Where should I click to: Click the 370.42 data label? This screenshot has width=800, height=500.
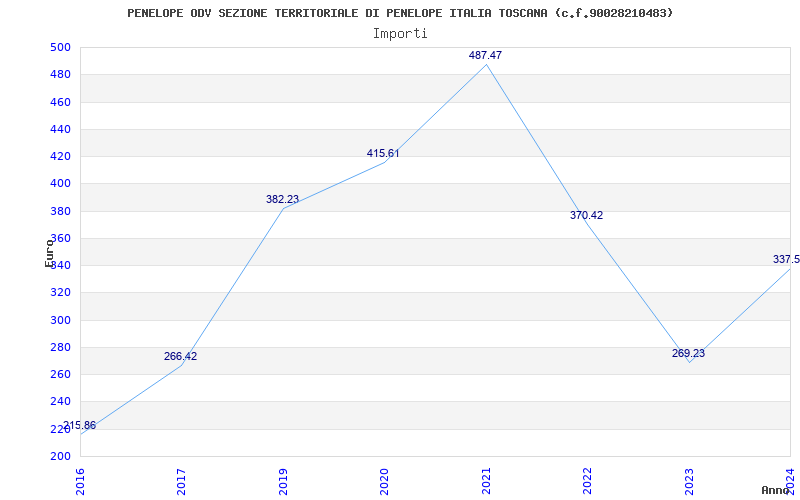[x=586, y=215]
